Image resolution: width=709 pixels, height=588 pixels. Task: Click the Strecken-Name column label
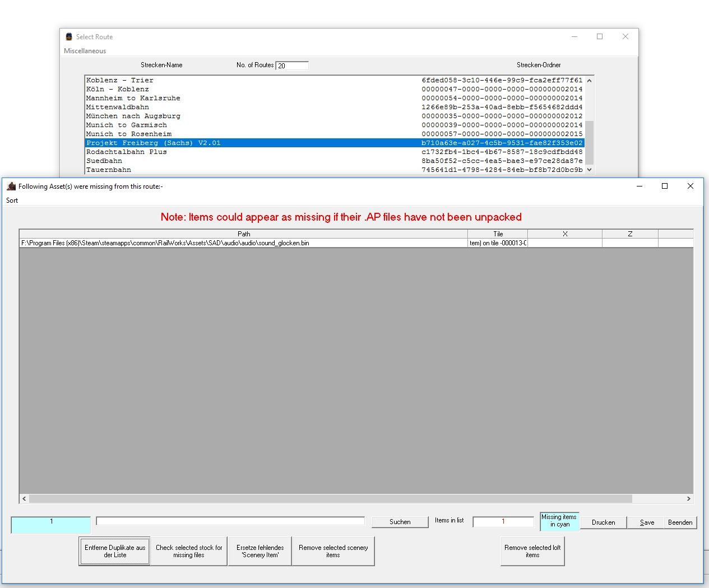pos(161,65)
